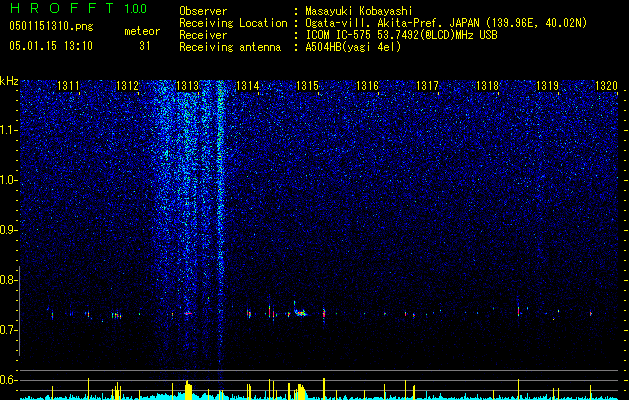The width and height of the screenshot is (629, 400).
Task: Click the kHz axis unit label
Action: (x=9, y=81)
